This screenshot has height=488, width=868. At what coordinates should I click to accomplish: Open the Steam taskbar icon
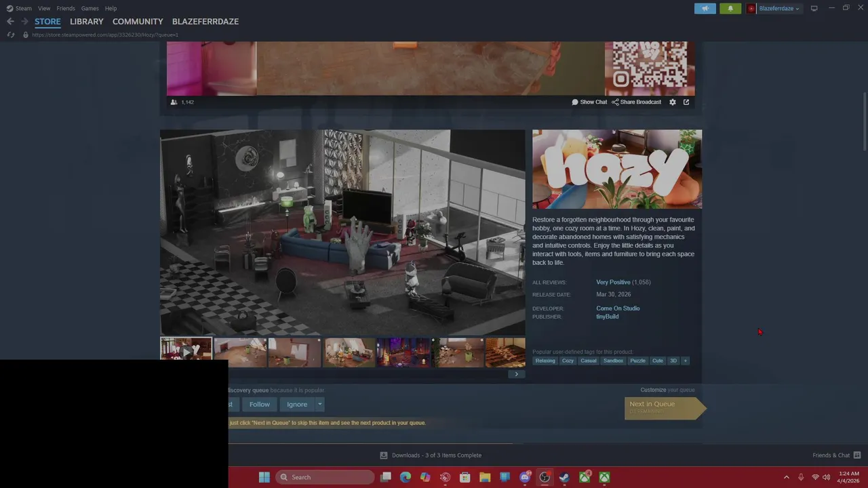click(564, 477)
